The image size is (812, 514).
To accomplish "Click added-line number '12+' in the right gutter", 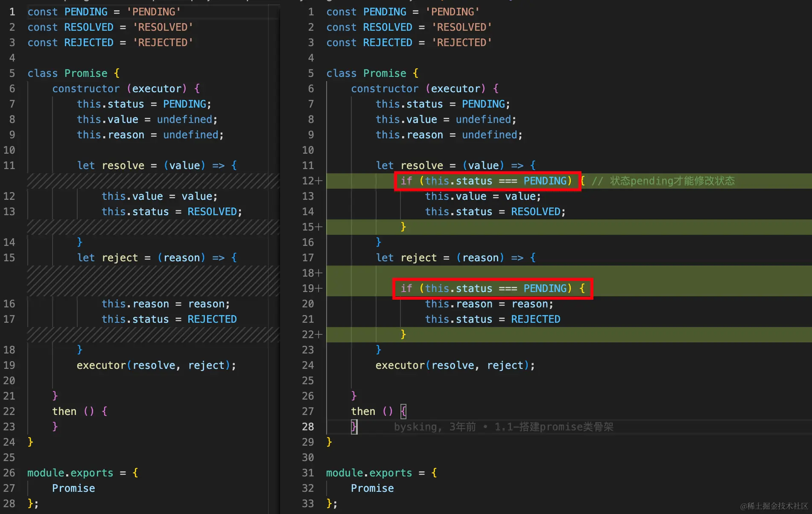I will click(x=312, y=181).
